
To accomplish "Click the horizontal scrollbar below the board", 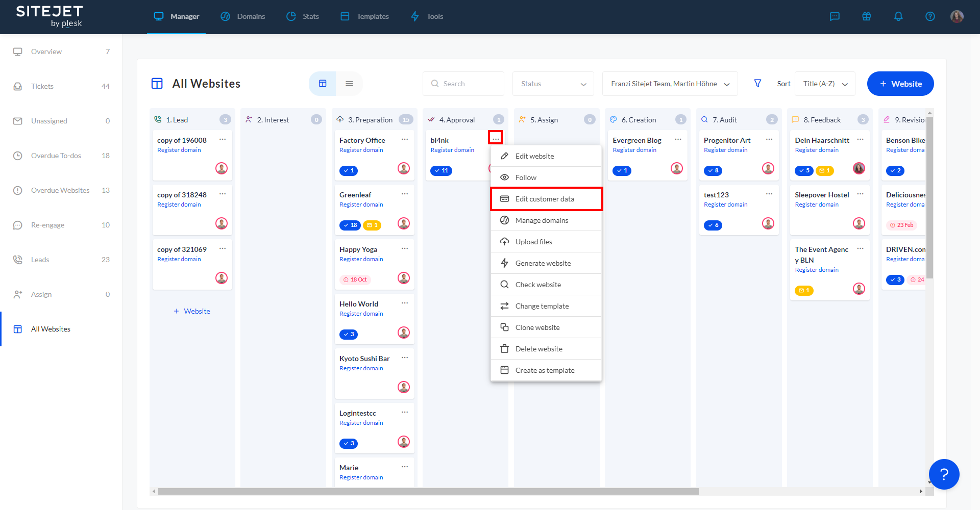I will [x=428, y=492].
